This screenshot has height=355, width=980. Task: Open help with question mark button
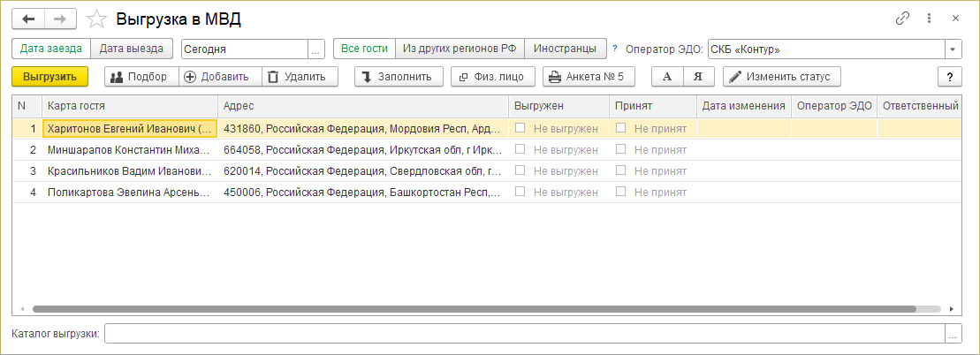tap(949, 77)
